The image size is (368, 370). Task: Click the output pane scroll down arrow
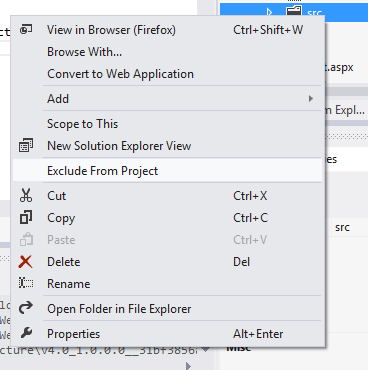206,350
